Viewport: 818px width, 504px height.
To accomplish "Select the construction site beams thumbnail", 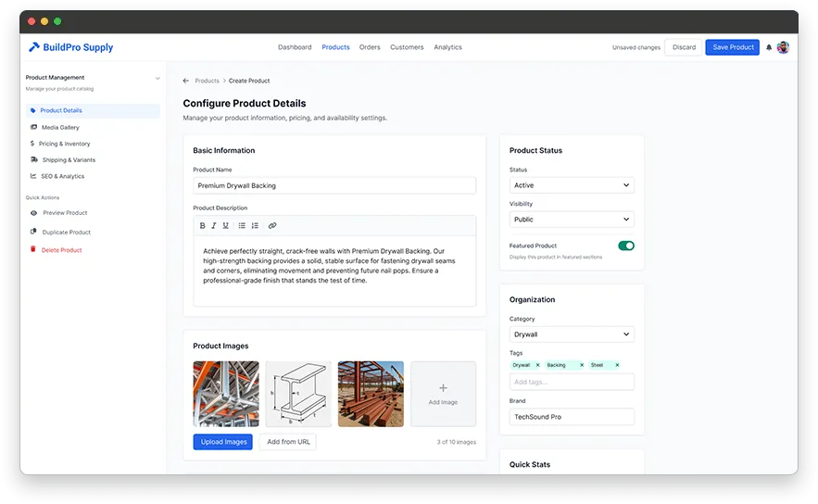I will 371,394.
